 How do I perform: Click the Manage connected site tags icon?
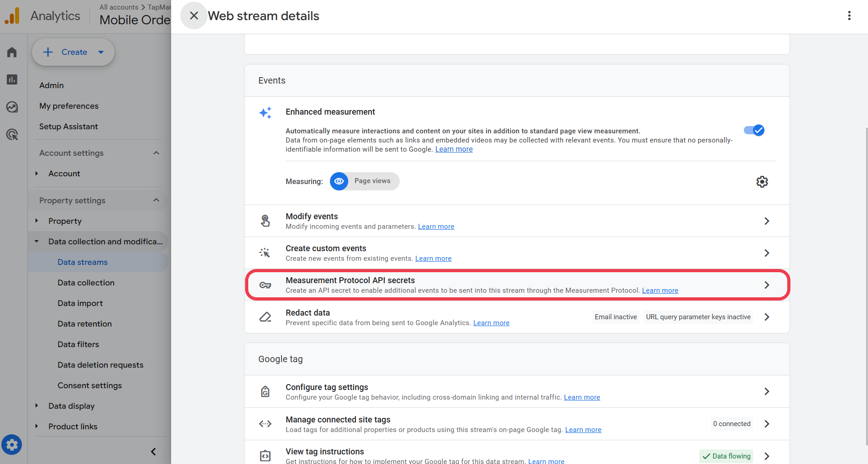point(265,424)
